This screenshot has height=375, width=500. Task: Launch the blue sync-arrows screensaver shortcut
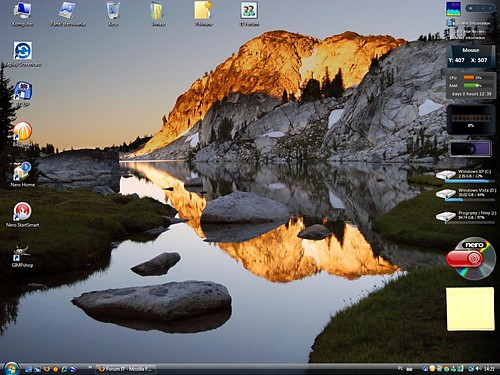click(x=22, y=54)
